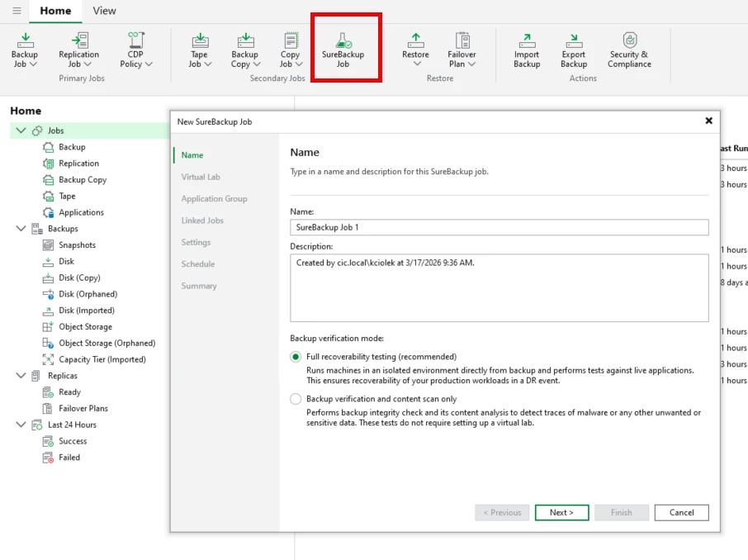Click the < Previous button

click(502, 512)
